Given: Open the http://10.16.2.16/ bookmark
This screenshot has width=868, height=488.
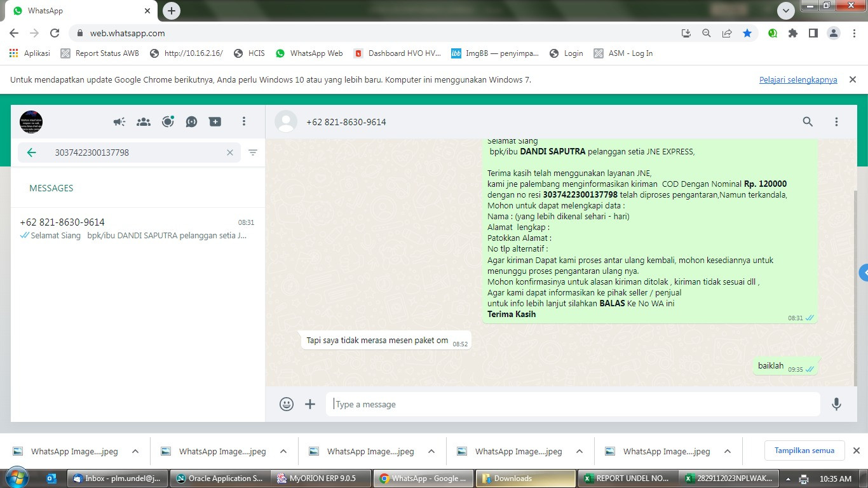Looking at the screenshot, I should pos(186,53).
